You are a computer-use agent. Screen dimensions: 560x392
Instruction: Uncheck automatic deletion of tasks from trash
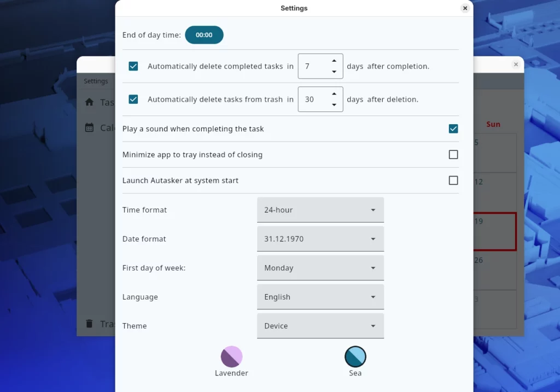point(133,99)
